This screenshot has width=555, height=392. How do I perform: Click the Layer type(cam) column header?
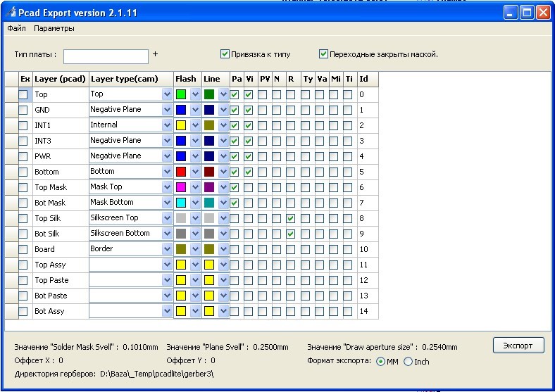tap(131, 79)
